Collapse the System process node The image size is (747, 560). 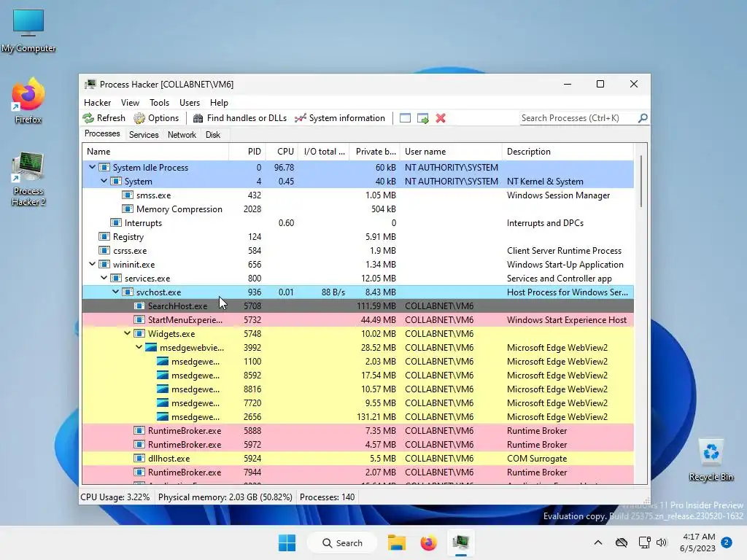[104, 181]
